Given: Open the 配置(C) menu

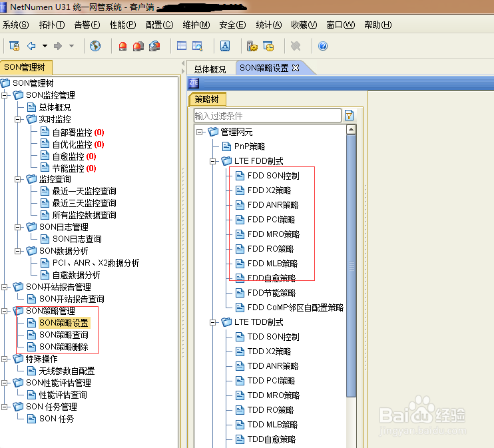Looking at the screenshot, I should click(x=159, y=25).
